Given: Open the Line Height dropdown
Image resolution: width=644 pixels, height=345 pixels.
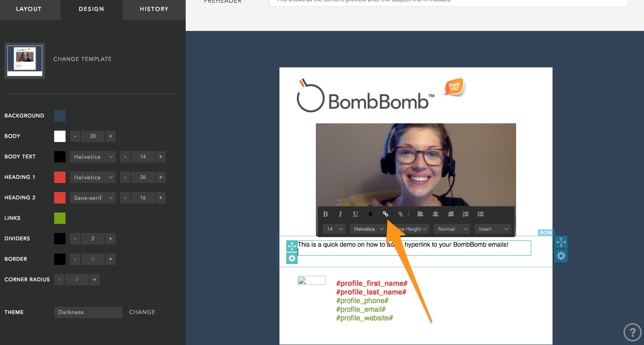Looking at the screenshot, I should point(410,229).
